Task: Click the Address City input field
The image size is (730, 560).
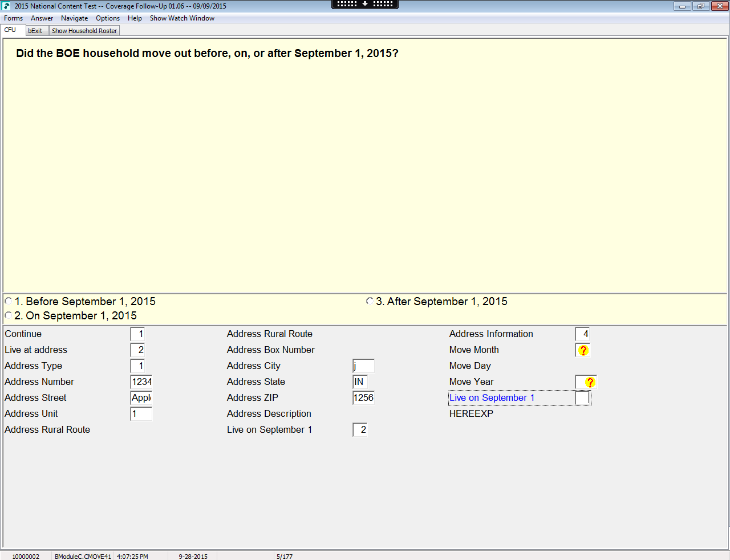Action: point(364,366)
